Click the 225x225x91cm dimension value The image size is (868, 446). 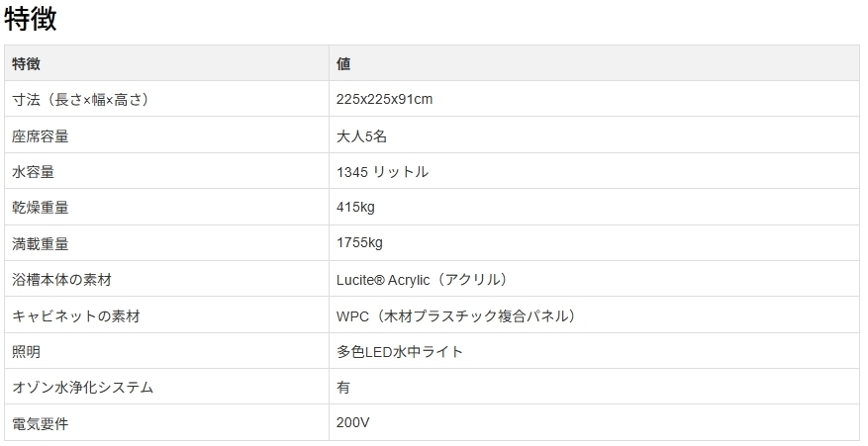(x=384, y=100)
